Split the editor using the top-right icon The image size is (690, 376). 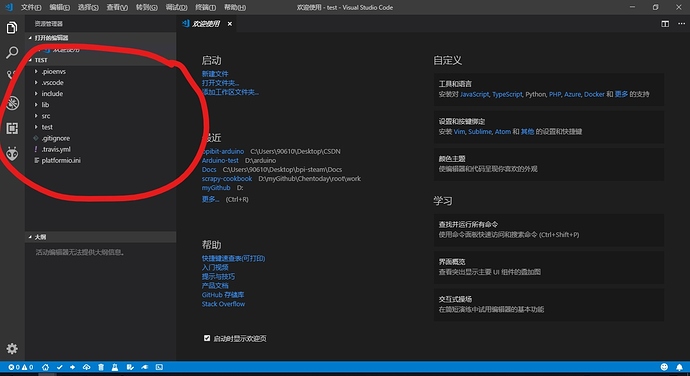[x=665, y=24]
